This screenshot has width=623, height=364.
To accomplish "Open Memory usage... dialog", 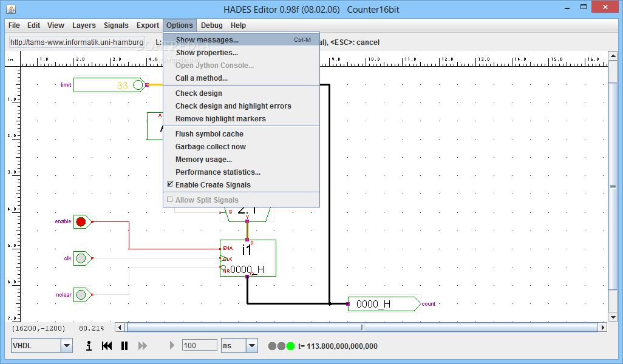I will (x=242, y=159).
